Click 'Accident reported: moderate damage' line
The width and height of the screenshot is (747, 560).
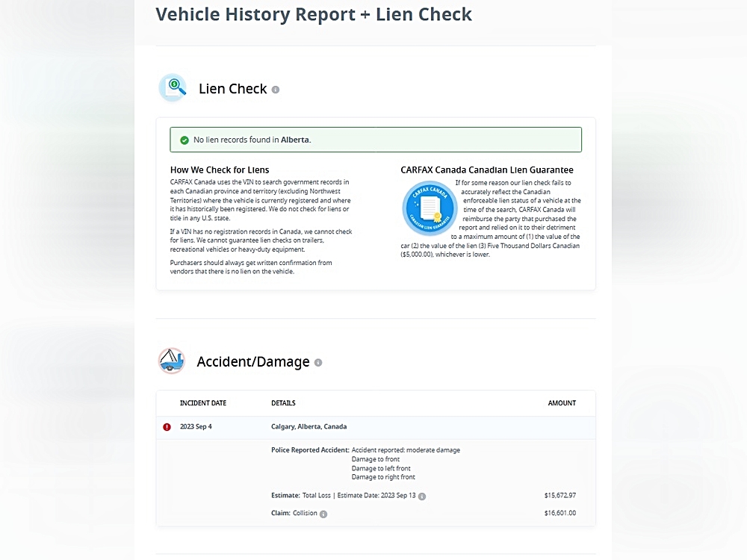click(x=406, y=450)
